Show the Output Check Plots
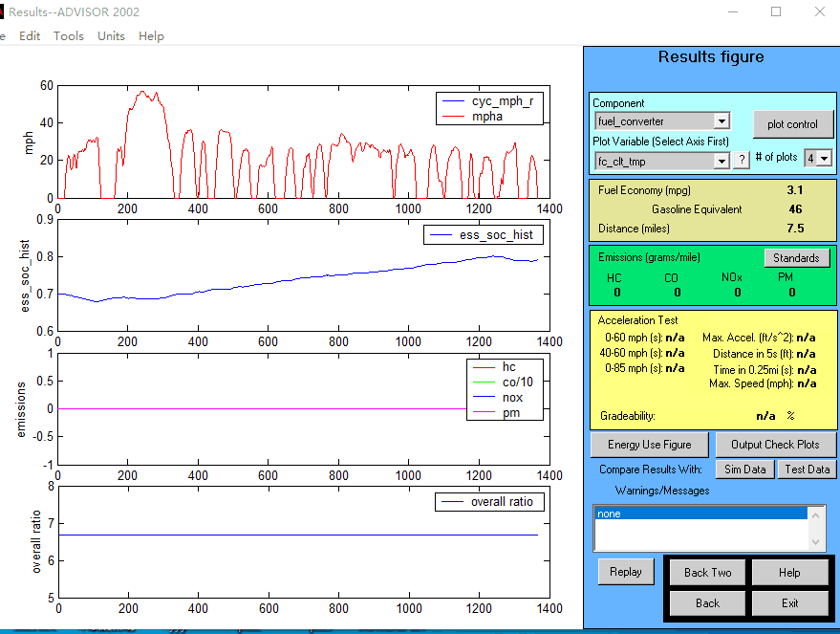This screenshot has height=634, width=840. click(775, 445)
